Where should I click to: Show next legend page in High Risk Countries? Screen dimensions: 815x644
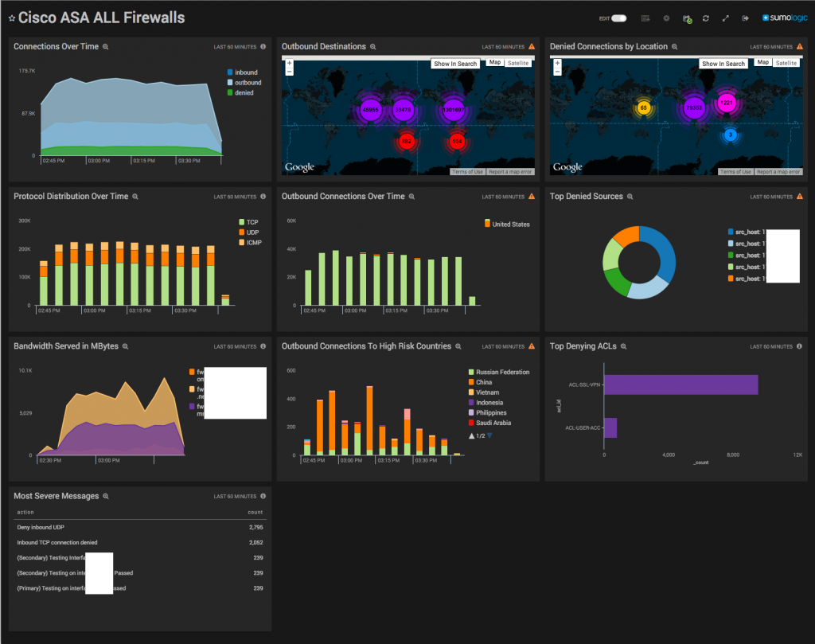(489, 436)
